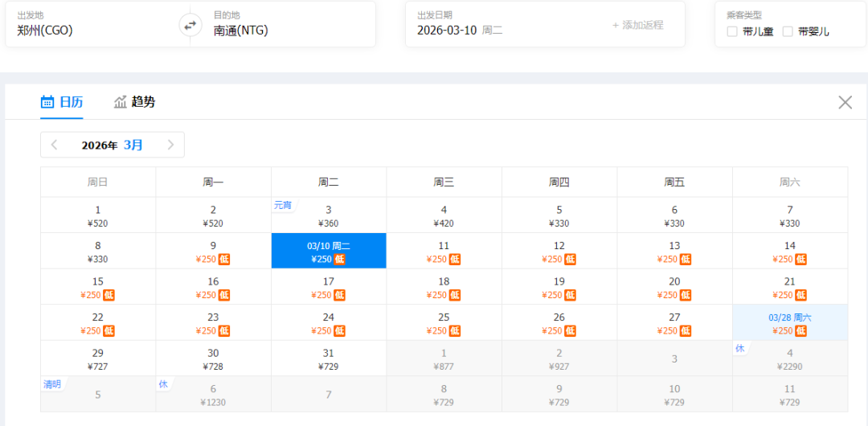Click the 低 badge on March 9
This screenshot has height=426, width=868.
[224, 259]
